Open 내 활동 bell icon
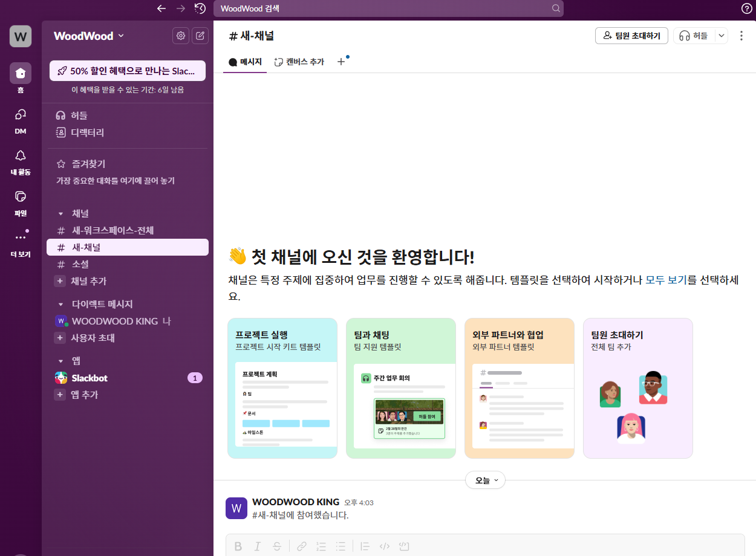The image size is (756, 556). (21, 155)
